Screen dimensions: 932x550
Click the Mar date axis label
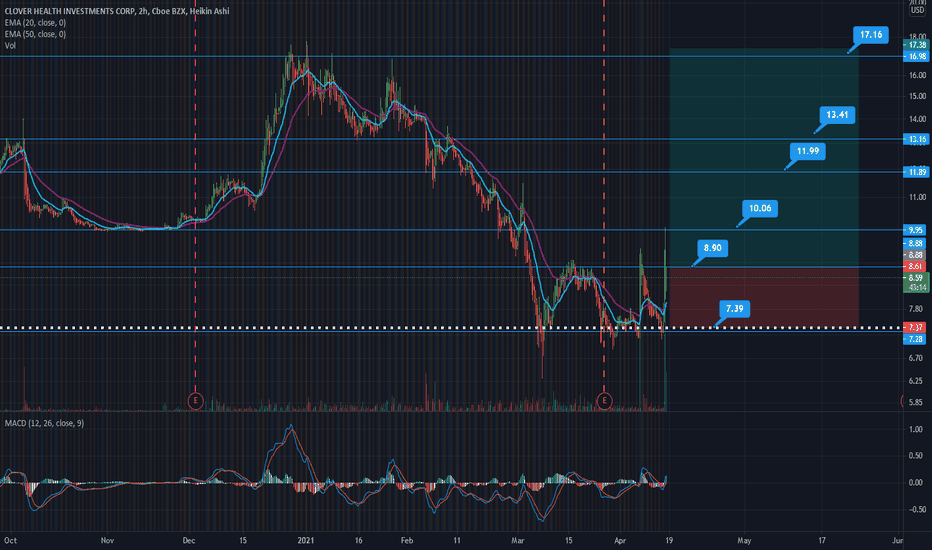click(x=518, y=540)
